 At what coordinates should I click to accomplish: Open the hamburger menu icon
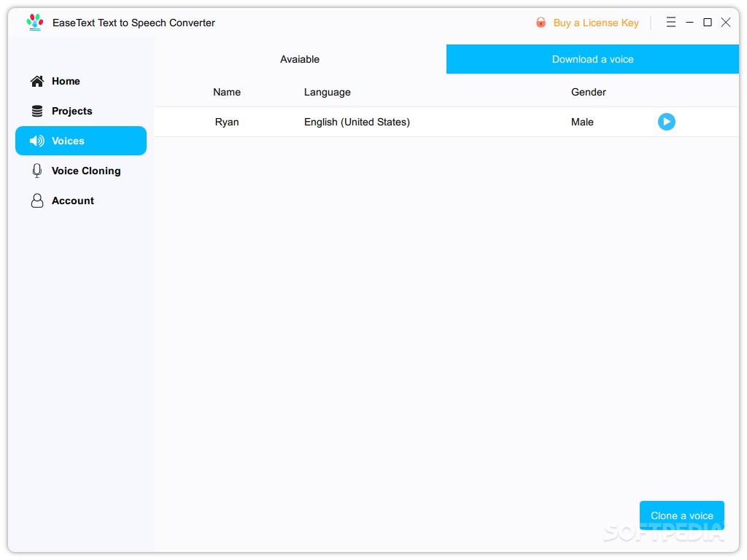[x=671, y=23]
